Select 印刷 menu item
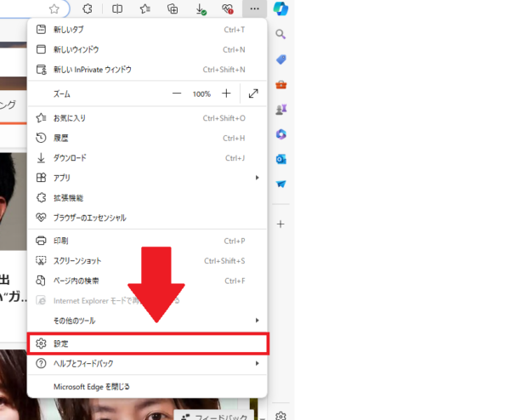Viewport: 510px width, 420px height. (x=147, y=241)
